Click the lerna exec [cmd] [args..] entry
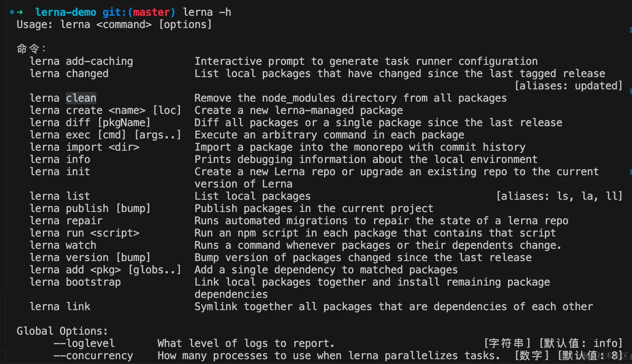 (x=105, y=135)
